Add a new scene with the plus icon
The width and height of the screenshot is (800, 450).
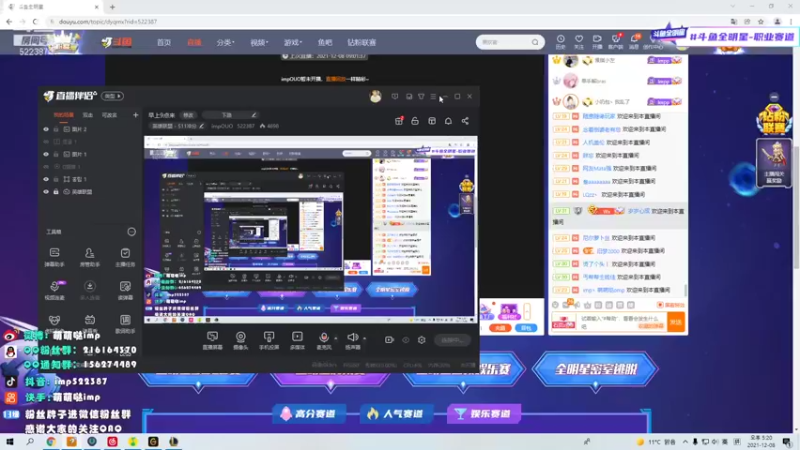(x=135, y=115)
